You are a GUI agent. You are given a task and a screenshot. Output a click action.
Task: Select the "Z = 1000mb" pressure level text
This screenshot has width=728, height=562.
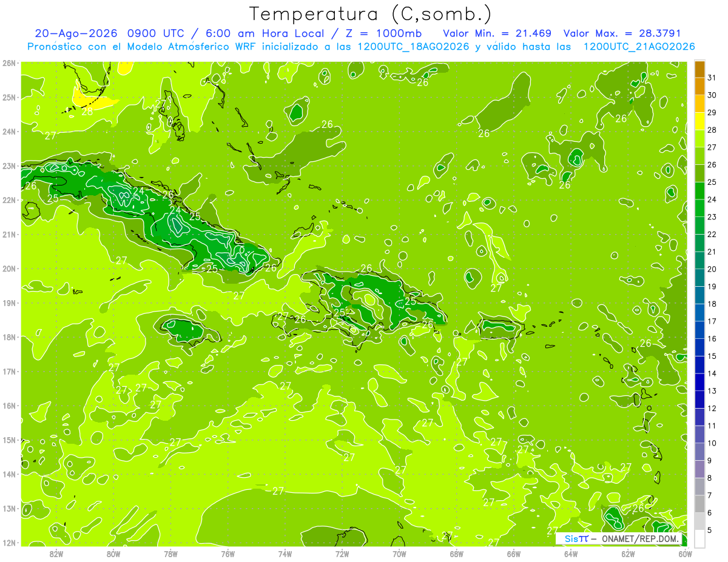point(384,33)
